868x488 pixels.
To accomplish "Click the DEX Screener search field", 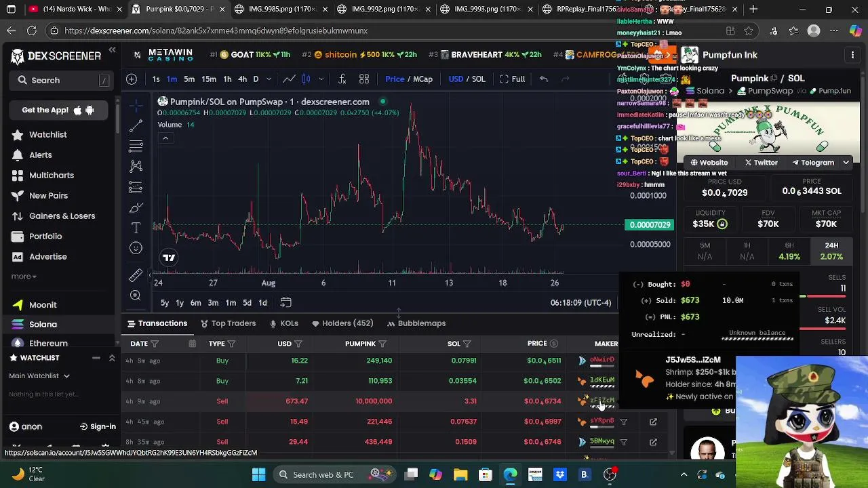I will coord(60,80).
